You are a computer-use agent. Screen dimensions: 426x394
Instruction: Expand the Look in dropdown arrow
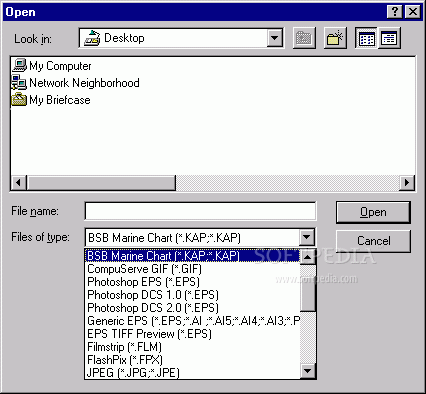(275, 38)
